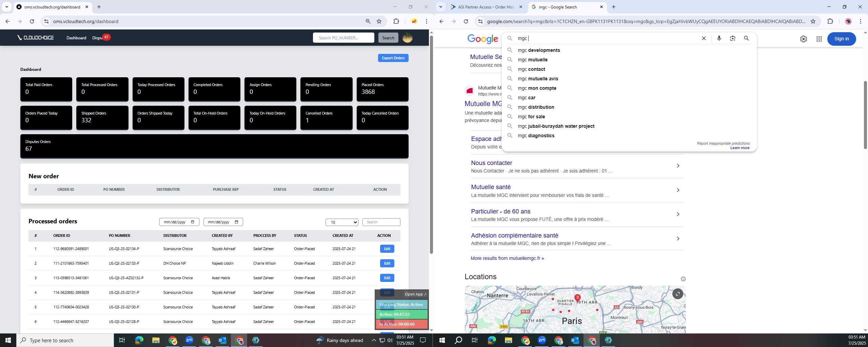Viewport: 868px width, 347px height.
Task: Edit order 111-2101863-7595401
Action: (x=387, y=263)
